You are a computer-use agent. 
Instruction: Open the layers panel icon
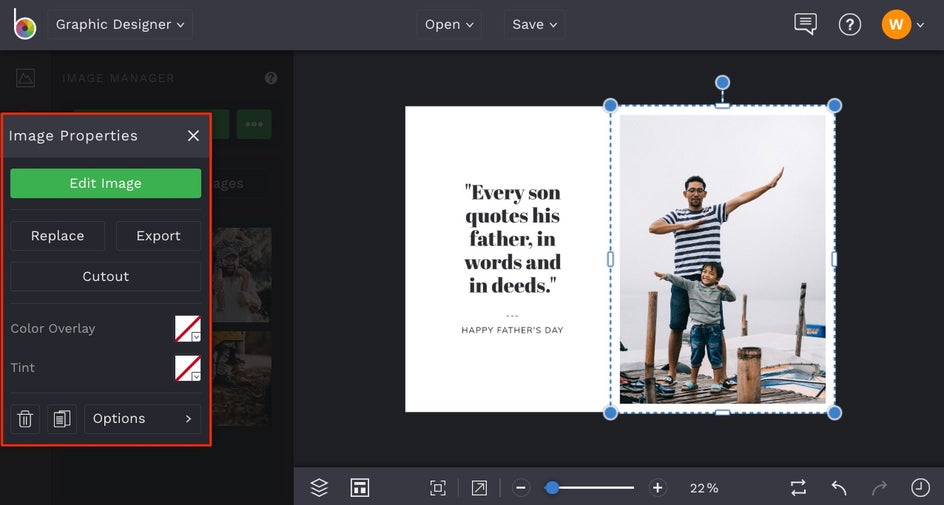pyautogui.click(x=319, y=488)
